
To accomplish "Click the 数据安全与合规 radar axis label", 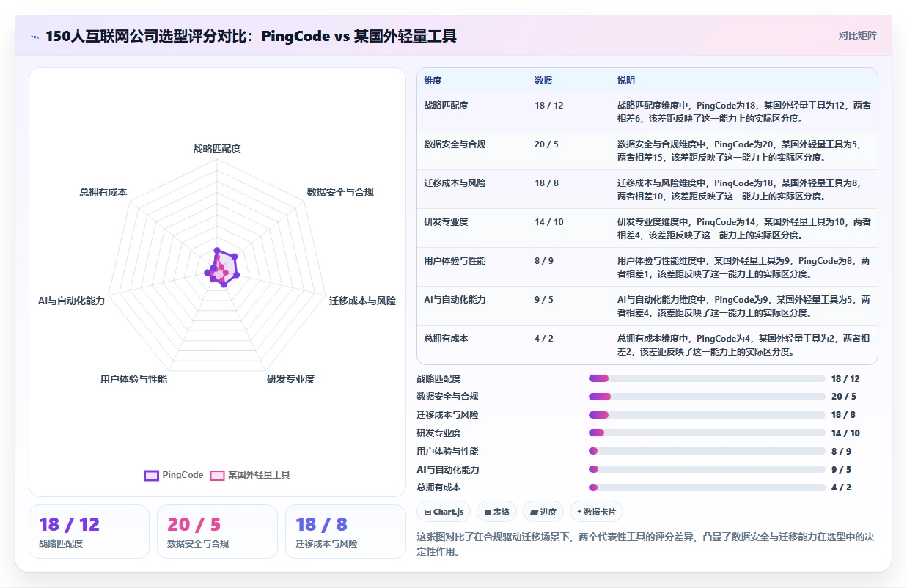I will [340, 192].
